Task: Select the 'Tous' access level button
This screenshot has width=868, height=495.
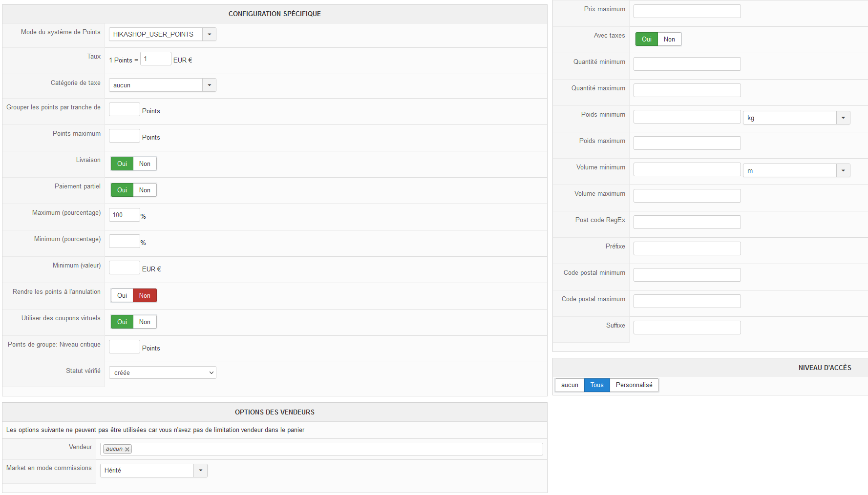Action: 597,385
